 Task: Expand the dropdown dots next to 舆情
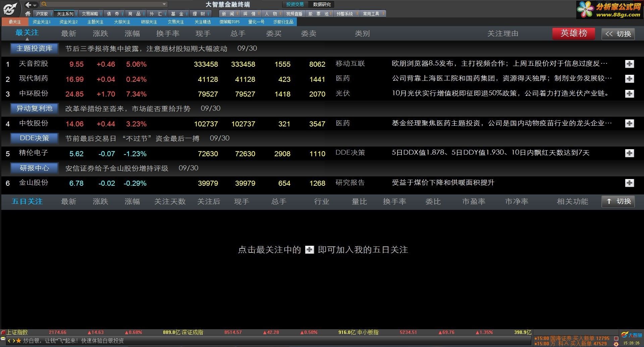(259, 14)
